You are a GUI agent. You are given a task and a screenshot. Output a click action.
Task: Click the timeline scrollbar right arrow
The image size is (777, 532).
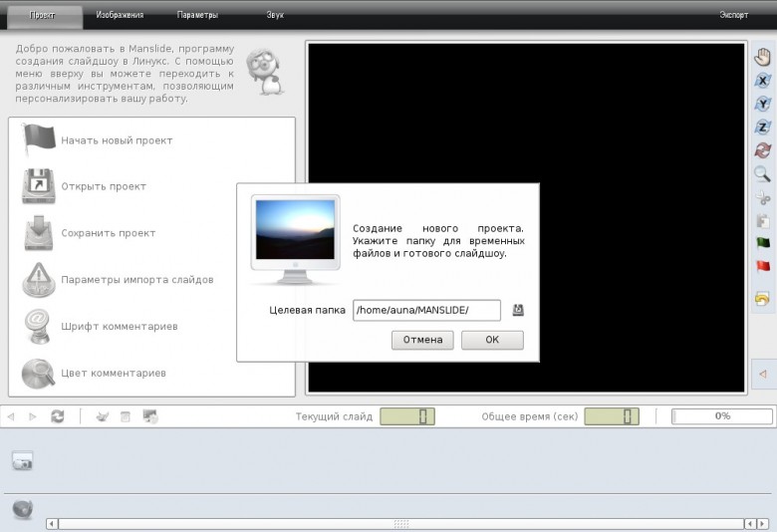coord(764,524)
